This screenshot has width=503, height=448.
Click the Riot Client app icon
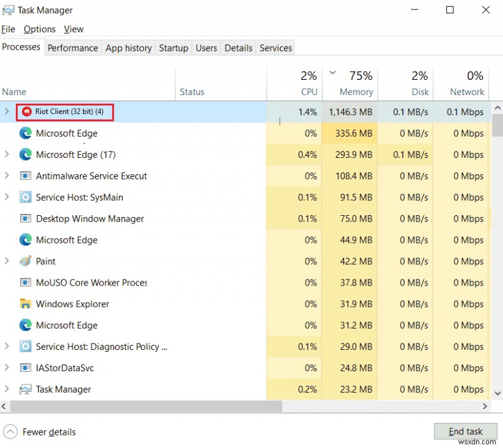pyautogui.click(x=26, y=112)
